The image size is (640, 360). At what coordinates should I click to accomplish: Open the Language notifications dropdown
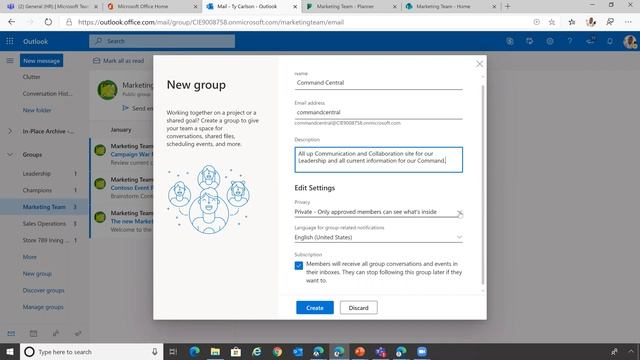(x=378, y=237)
